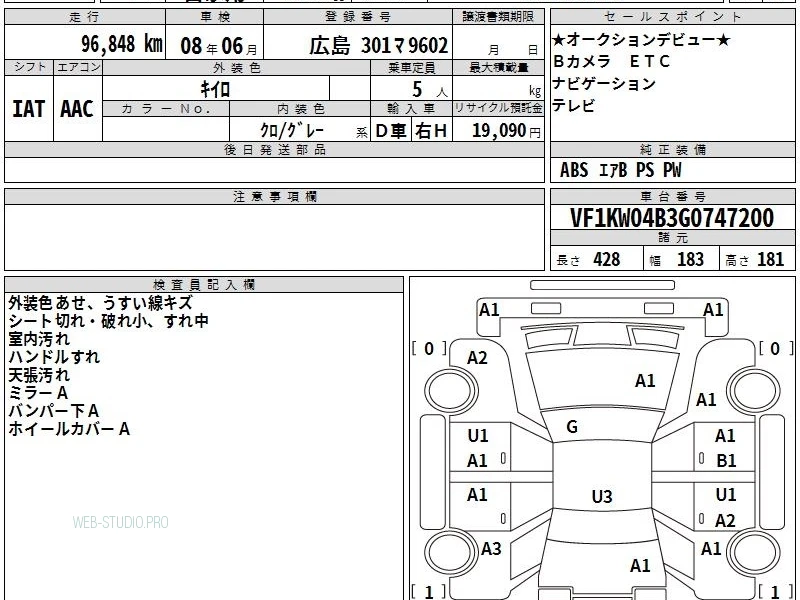
Task: Click the A3 damage mark on diagram
Action: pos(491,549)
